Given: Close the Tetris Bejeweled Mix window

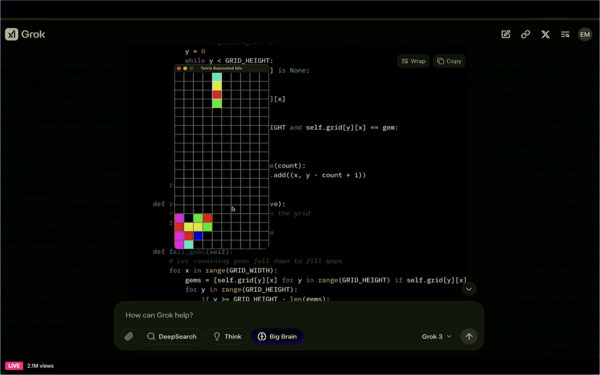Looking at the screenshot, I should tap(179, 68).
